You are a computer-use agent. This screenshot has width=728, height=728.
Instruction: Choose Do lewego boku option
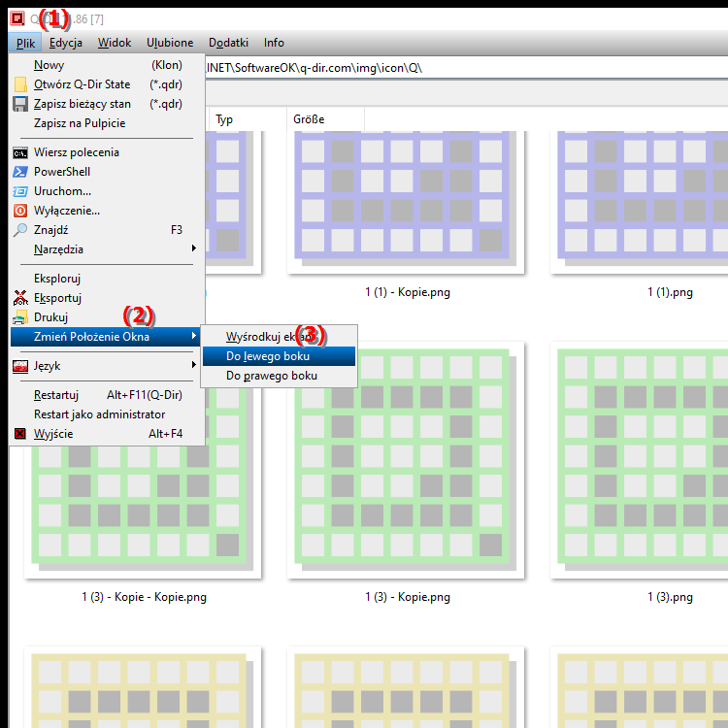[268, 356]
